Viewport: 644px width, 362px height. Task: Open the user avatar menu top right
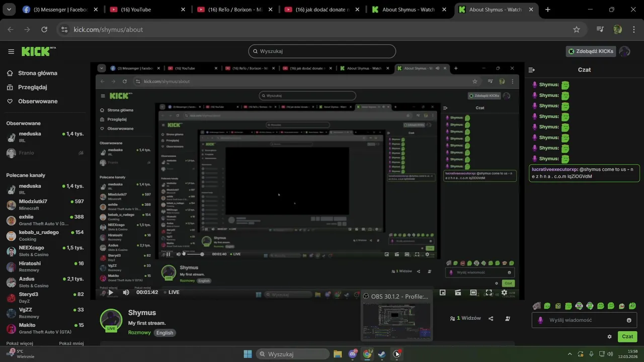pyautogui.click(x=624, y=51)
